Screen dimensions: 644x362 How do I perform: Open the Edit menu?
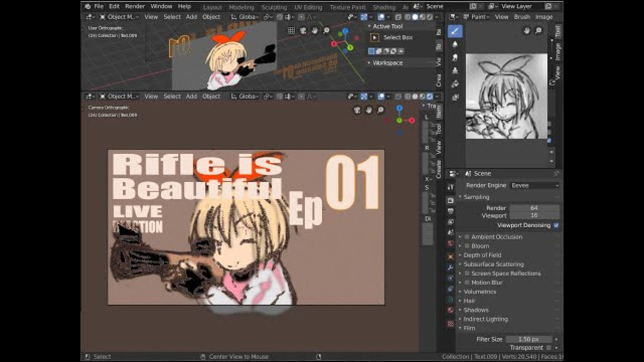pos(114,6)
